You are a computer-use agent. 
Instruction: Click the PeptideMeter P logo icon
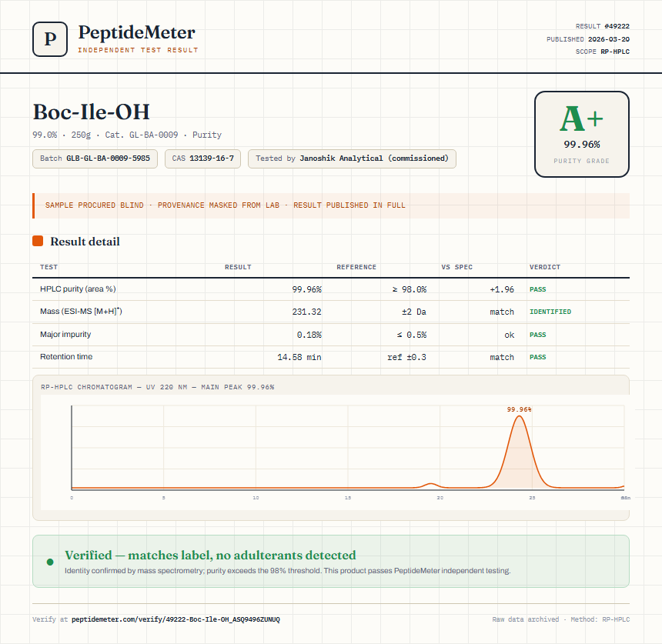pyautogui.click(x=50, y=39)
